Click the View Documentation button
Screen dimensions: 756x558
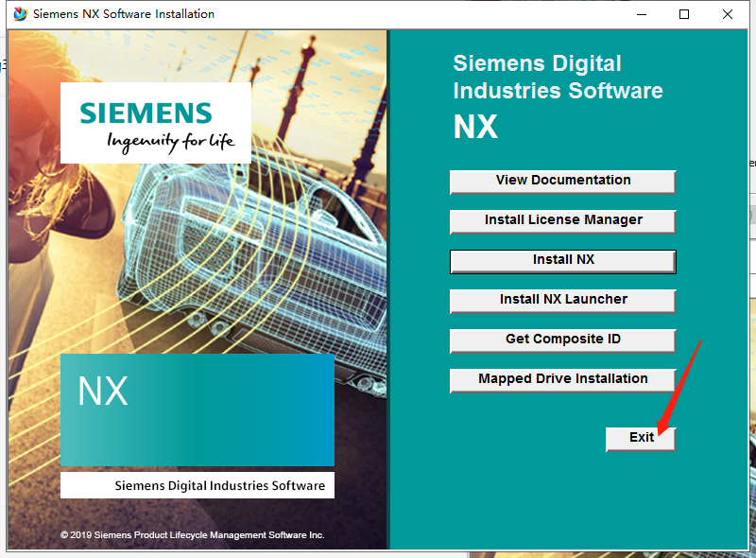point(562,180)
